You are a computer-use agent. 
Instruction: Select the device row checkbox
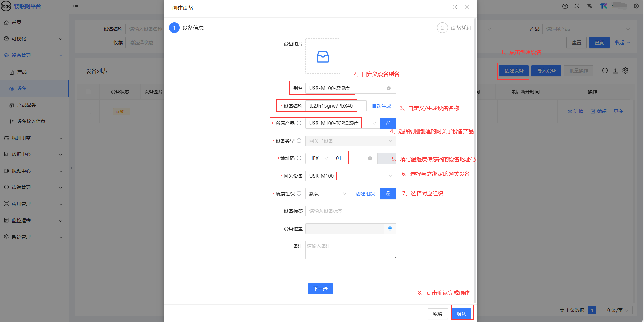pos(88,111)
